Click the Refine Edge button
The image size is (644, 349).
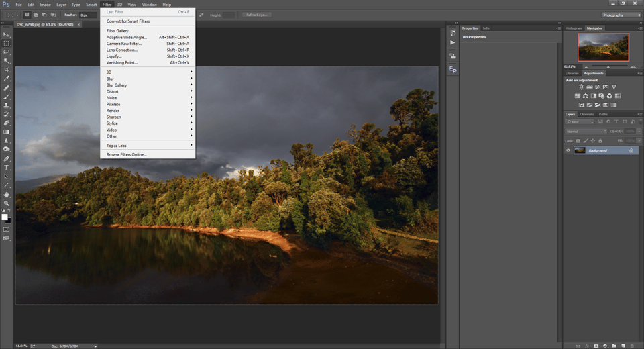(x=257, y=15)
